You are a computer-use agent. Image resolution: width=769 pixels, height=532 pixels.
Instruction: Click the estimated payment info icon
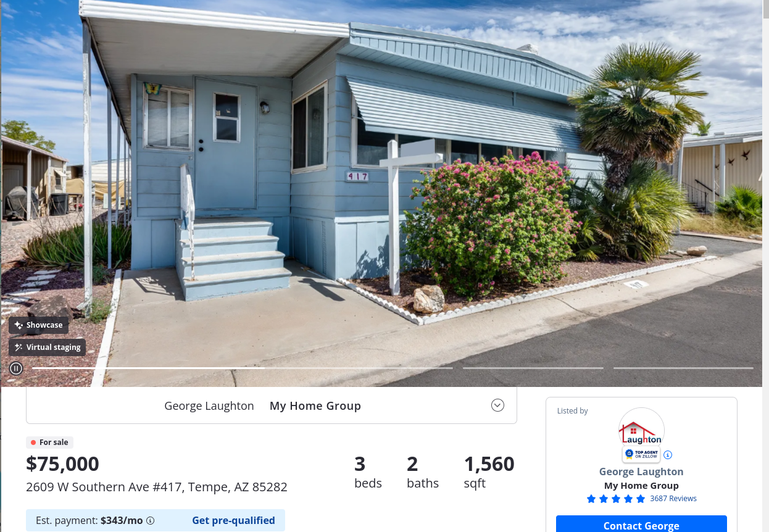coord(150,520)
